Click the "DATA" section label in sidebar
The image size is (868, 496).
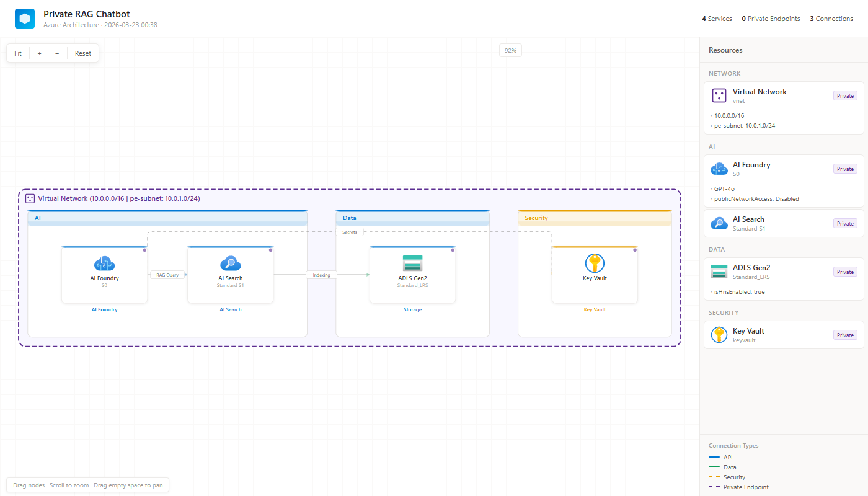point(717,250)
